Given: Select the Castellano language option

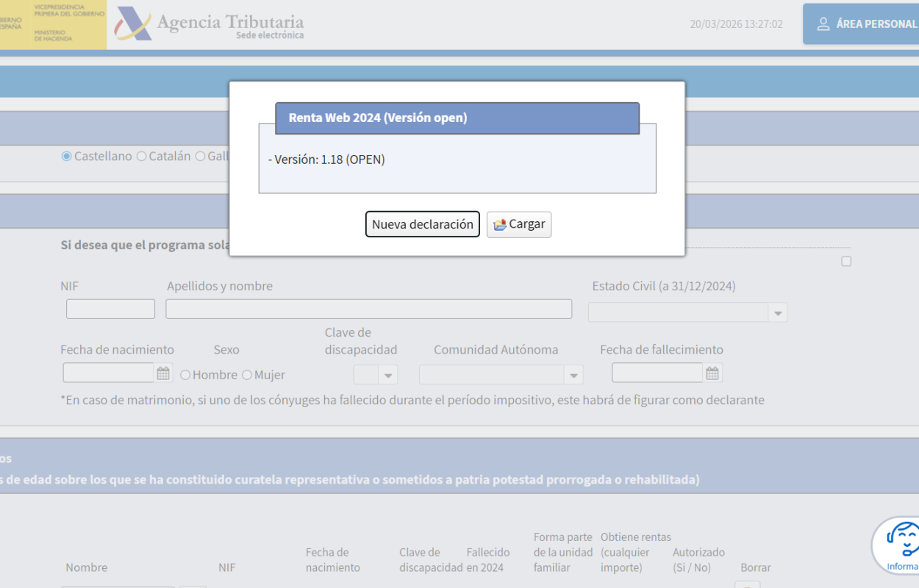Looking at the screenshot, I should (67, 157).
